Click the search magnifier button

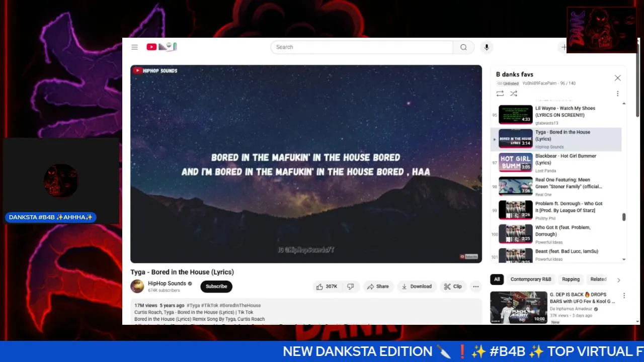463,47
